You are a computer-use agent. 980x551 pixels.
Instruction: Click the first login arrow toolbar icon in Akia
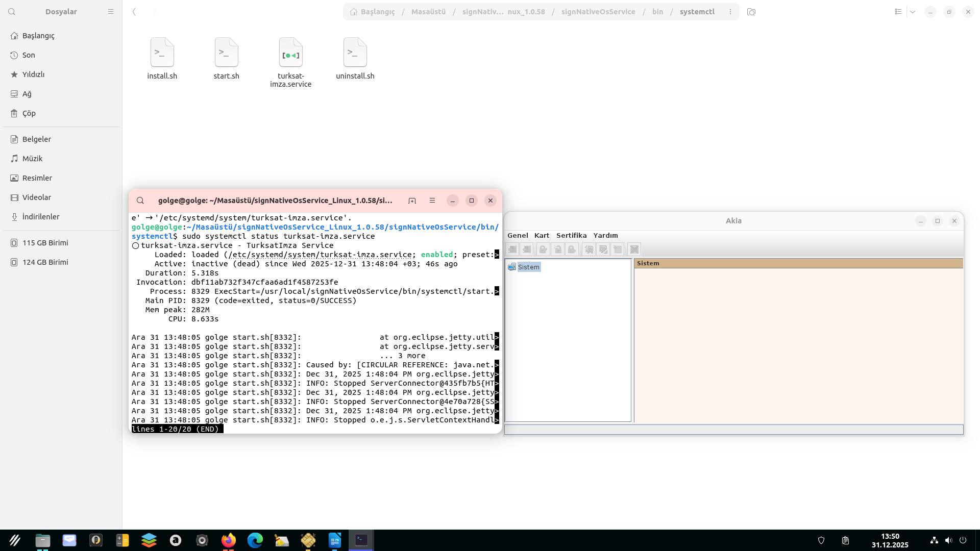(512, 249)
